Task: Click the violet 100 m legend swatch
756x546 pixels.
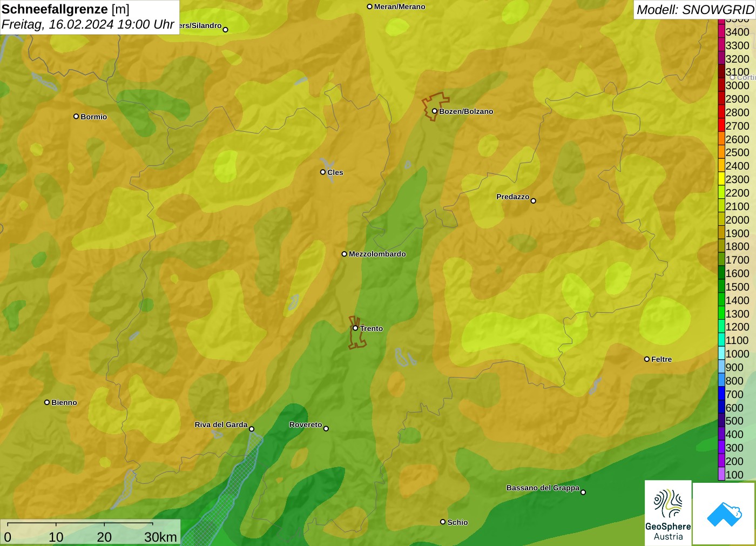Action: click(x=721, y=475)
